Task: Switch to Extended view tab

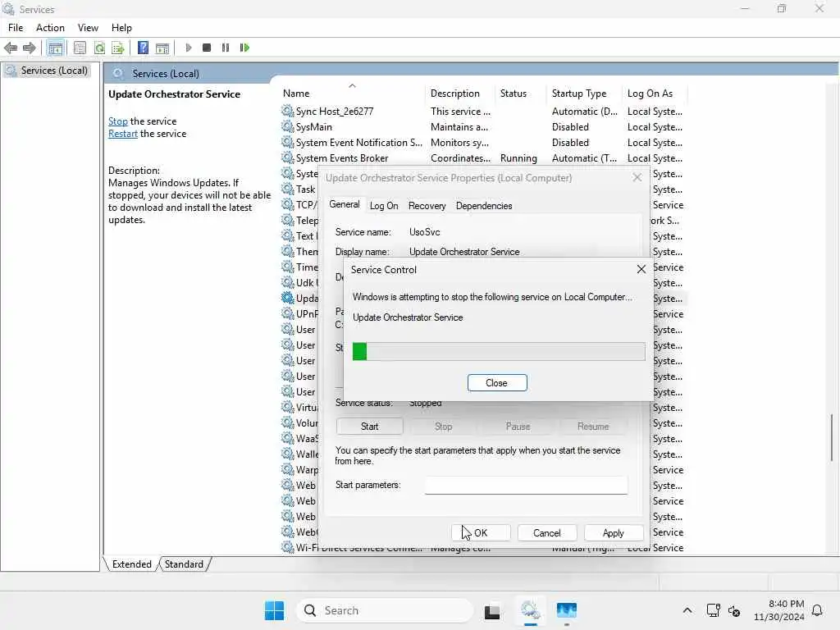Action: tap(132, 564)
